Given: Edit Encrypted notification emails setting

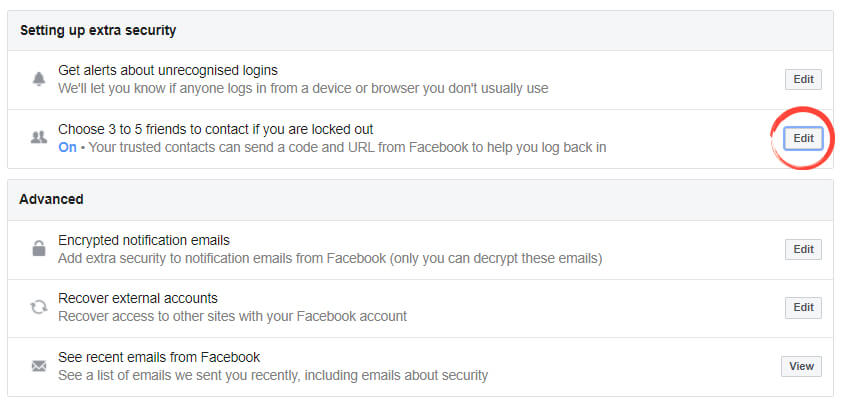Looking at the screenshot, I should 803,249.
